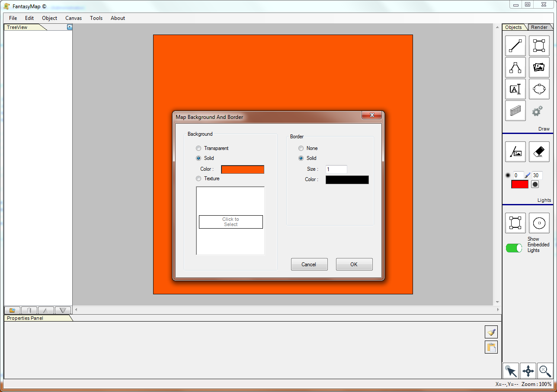Click the canvas horizontal scrollbar left arrow
This screenshot has width=557, height=392.
pos(77,309)
